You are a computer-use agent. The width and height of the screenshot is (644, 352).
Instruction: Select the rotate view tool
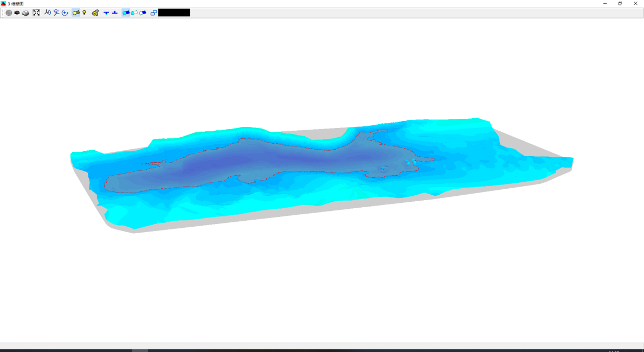coord(48,12)
